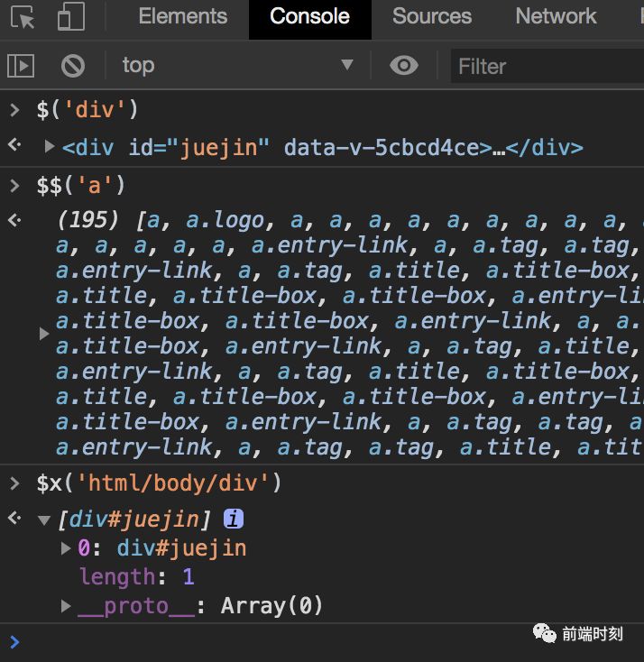
Task: Expand the div id="juejin" result node
Action: pyautogui.click(x=50, y=146)
